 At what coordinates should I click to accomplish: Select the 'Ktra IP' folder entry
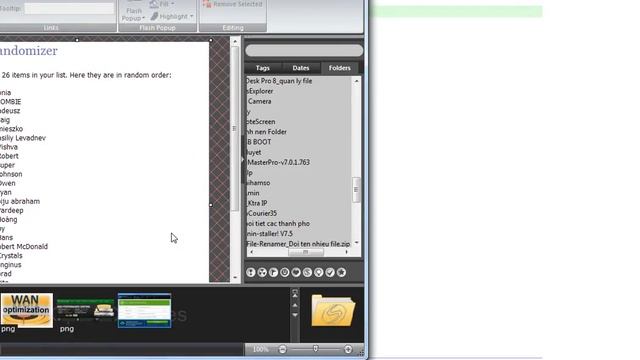pos(257,203)
